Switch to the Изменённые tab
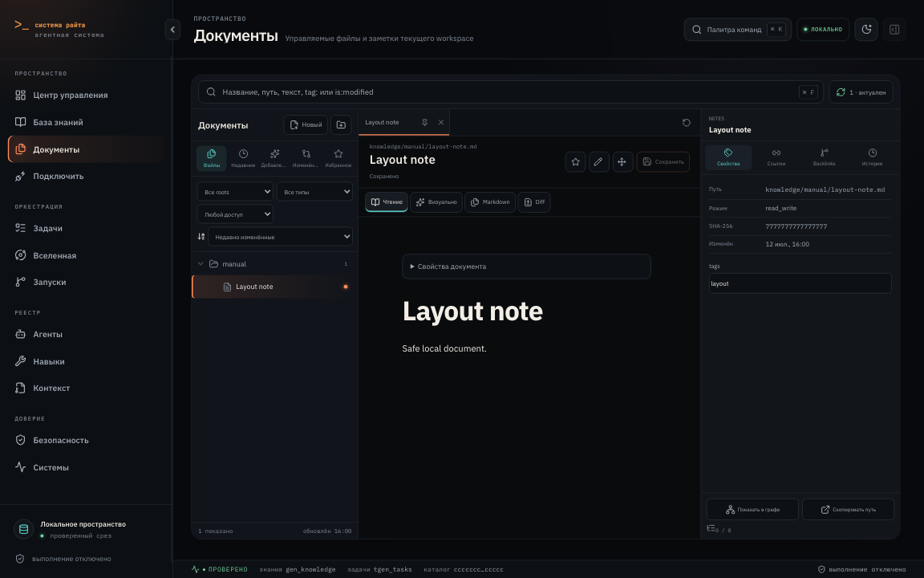 click(x=306, y=158)
